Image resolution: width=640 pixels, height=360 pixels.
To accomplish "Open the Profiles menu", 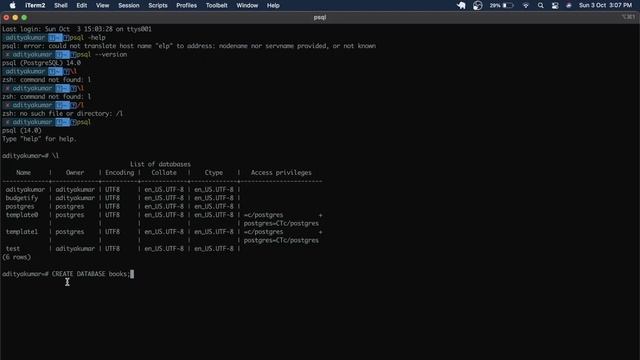I will (187, 5).
